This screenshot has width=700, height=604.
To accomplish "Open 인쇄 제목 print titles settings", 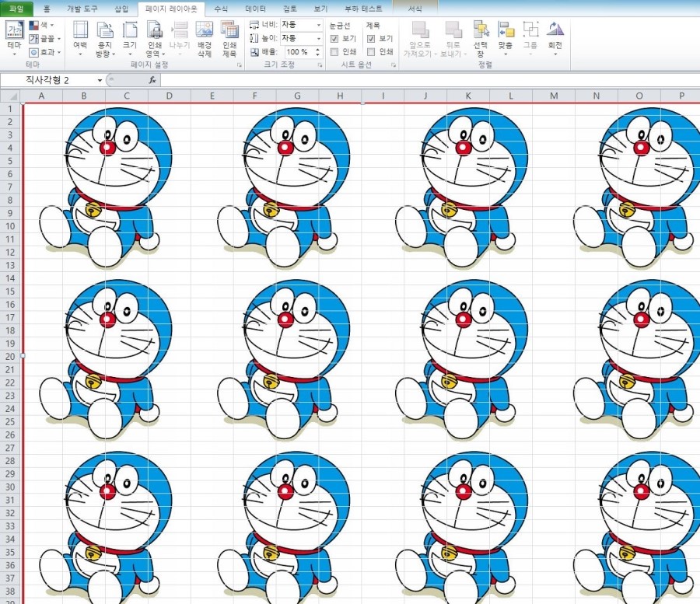I will click(x=229, y=39).
